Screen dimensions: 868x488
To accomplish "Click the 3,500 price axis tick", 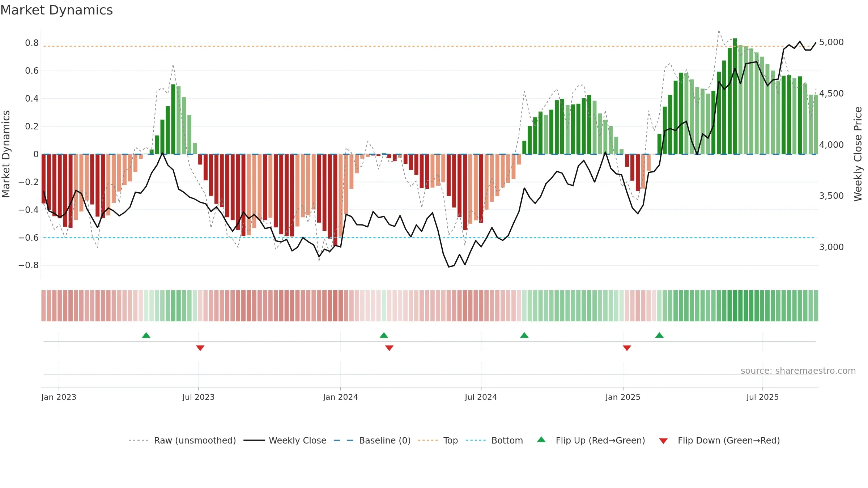I will (x=831, y=196).
